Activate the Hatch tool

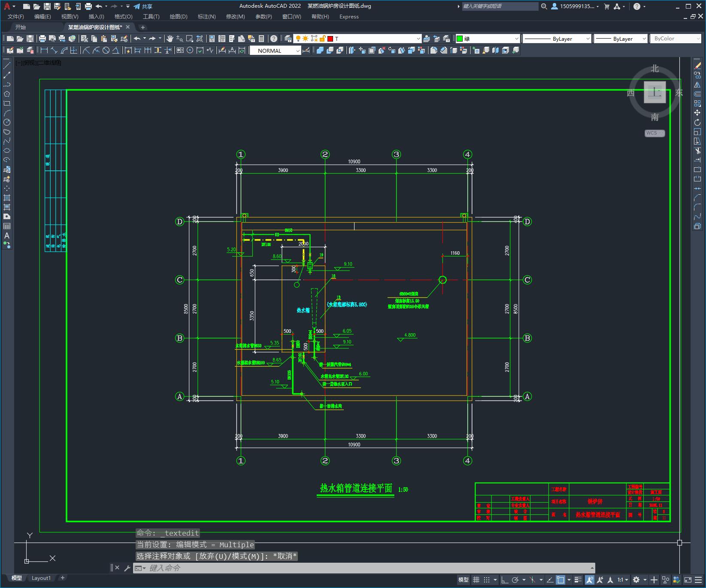(x=7, y=198)
